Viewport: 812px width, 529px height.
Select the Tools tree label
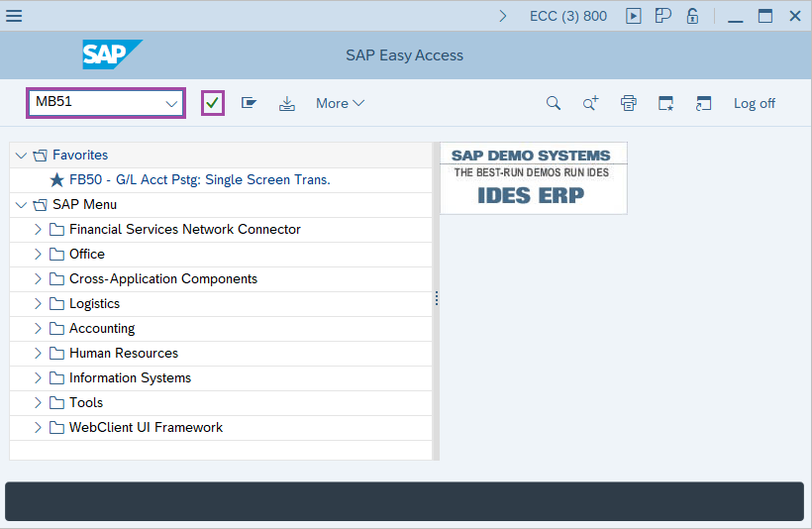(x=86, y=402)
